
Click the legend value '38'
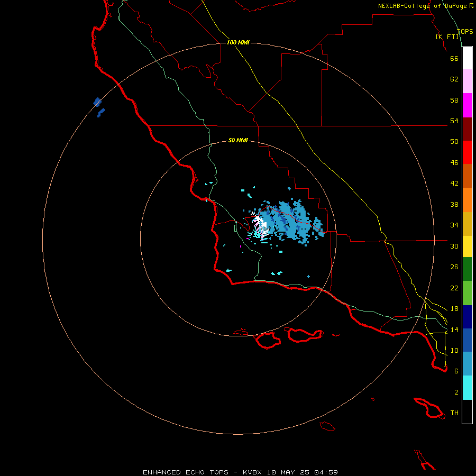[454, 204]
